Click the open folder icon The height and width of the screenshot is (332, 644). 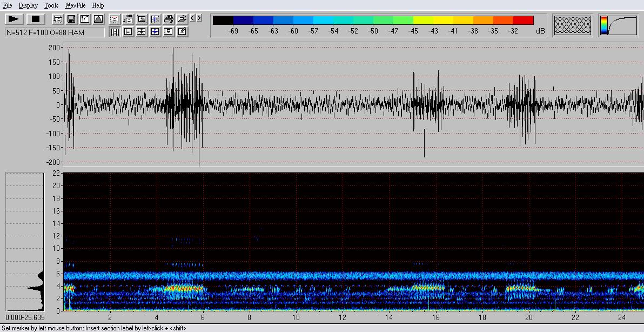click(182, 19)
